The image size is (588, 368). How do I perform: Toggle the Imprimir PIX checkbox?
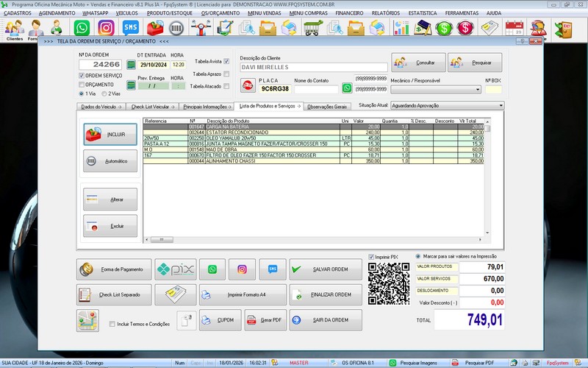(371, 257)
